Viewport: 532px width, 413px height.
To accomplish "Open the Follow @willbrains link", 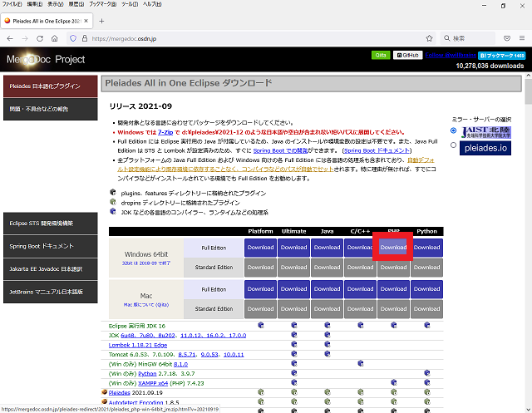I will [x=451, y=56].
